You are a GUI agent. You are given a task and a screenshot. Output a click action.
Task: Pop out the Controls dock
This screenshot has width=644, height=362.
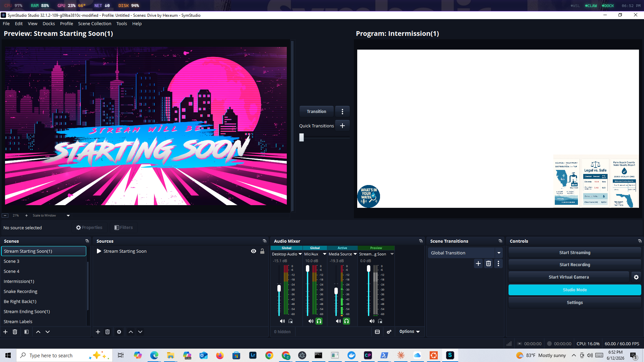click(x=640, y=241)
